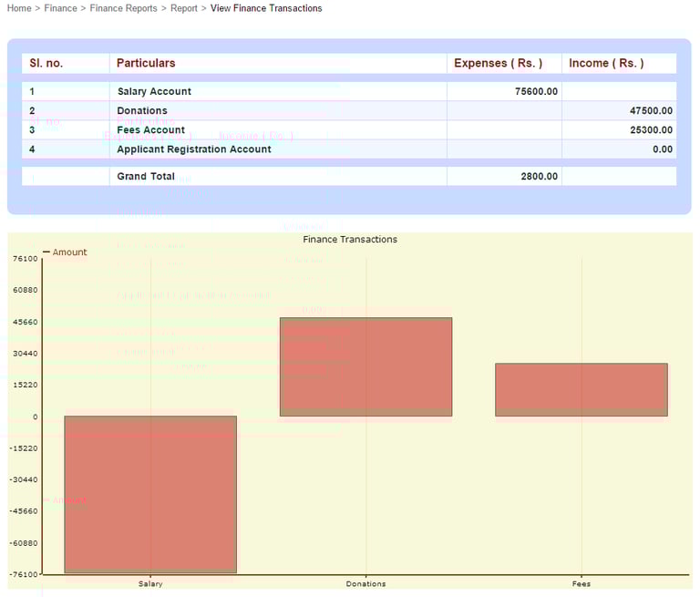Click the Finance Transactions chart title

(x=350, y=240)
